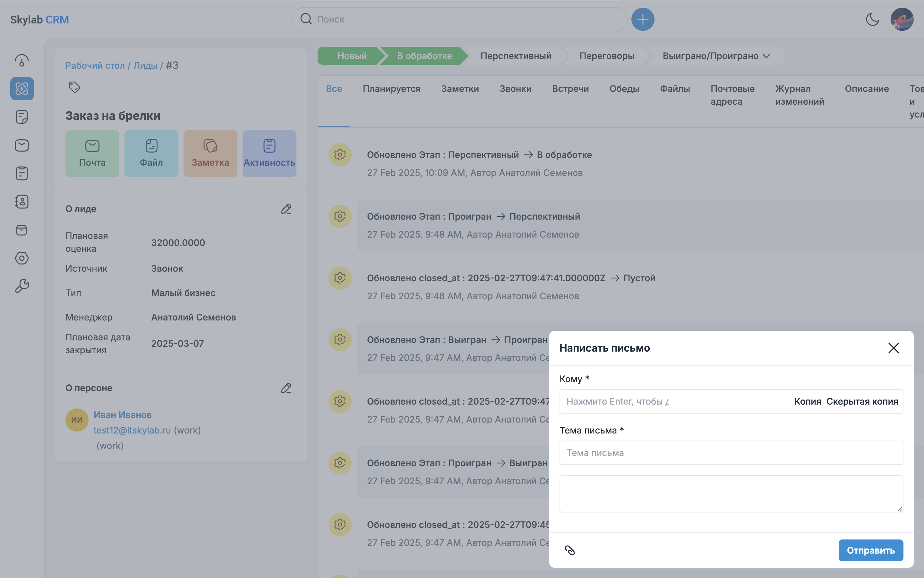Click the '32000.0000' planned estimate value
Screen dimensions: 924x578
click(x=178, y=243)
